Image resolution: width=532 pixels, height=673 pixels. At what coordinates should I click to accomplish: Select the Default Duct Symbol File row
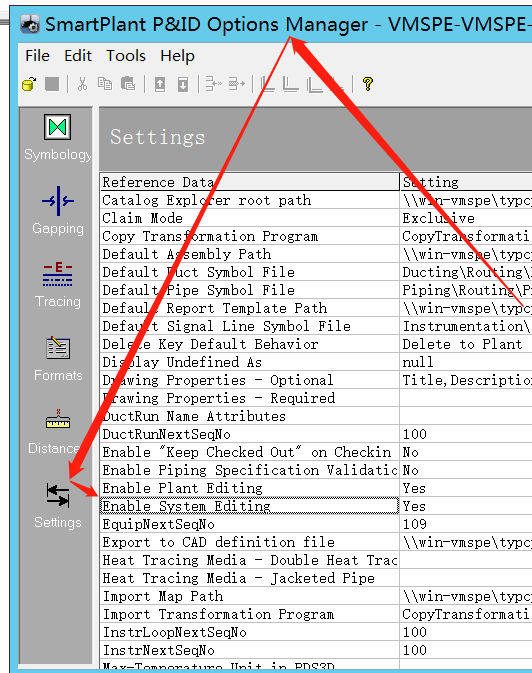[249, 273]
